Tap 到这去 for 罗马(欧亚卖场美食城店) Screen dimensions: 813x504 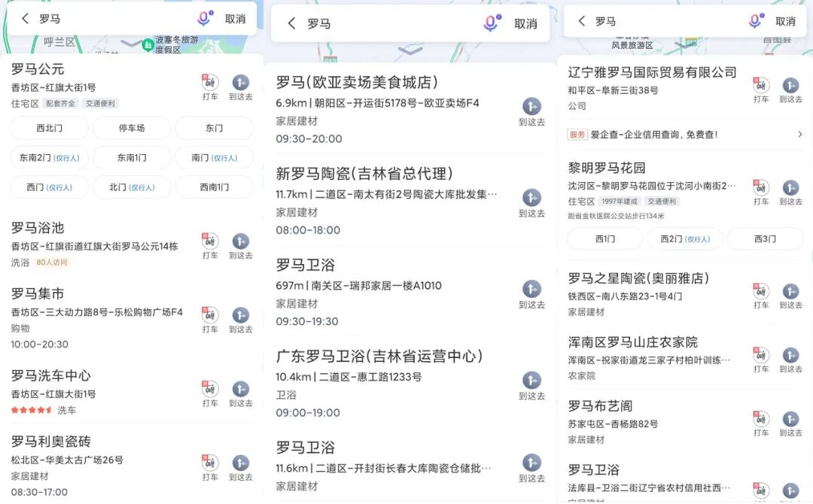click(531, 112)
